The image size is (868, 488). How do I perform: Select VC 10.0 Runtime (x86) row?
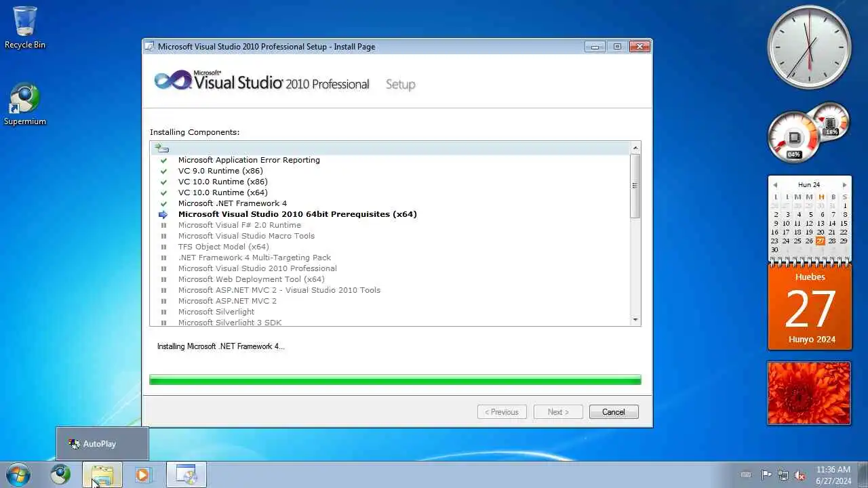[x=223, y=182]
